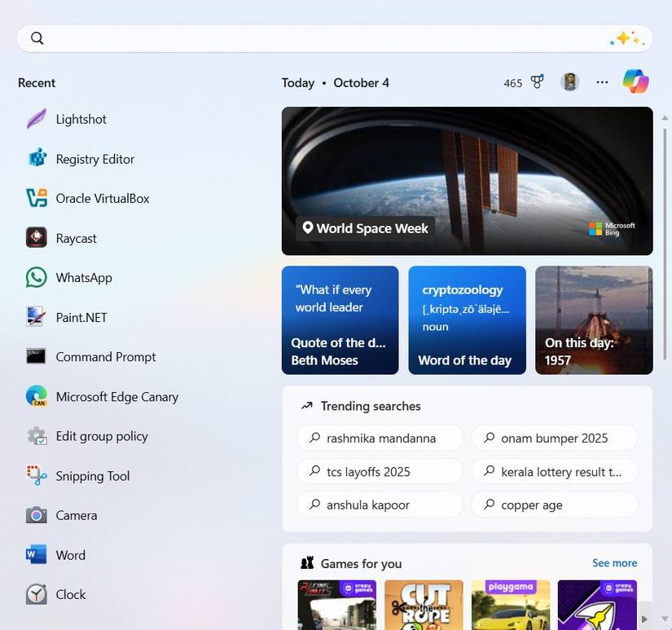This screenshot has height=630, width=672.
Task: Open WhatsApp
Action: tap(84, 277)
